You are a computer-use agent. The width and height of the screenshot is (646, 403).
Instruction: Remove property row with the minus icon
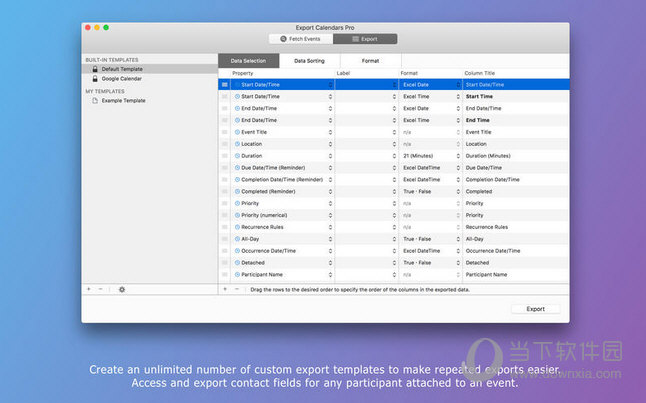click(x=237, y=289)
